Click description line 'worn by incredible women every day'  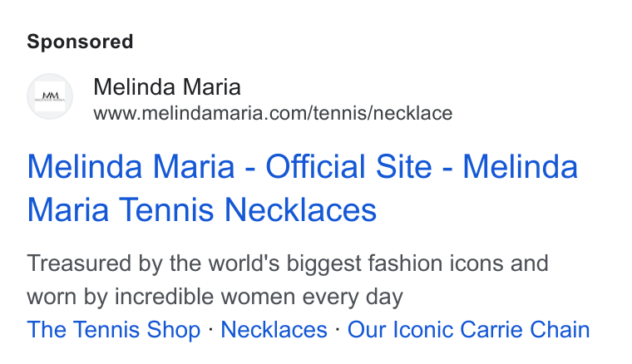[x=215, y=298]
